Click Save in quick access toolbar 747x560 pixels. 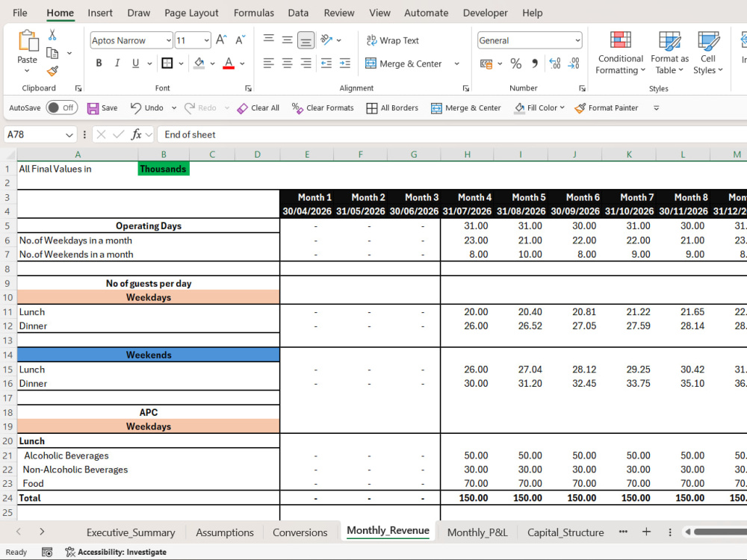(102, 108)
